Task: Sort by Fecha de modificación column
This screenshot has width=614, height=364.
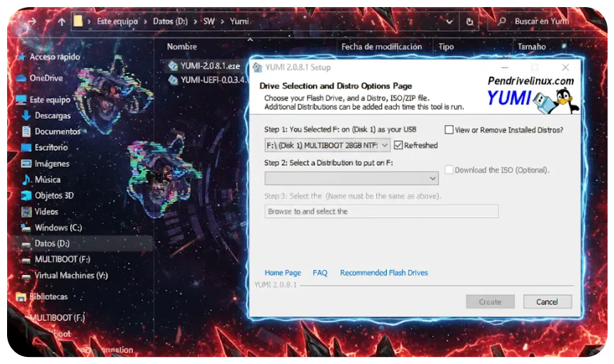Action: coord(381,47)
